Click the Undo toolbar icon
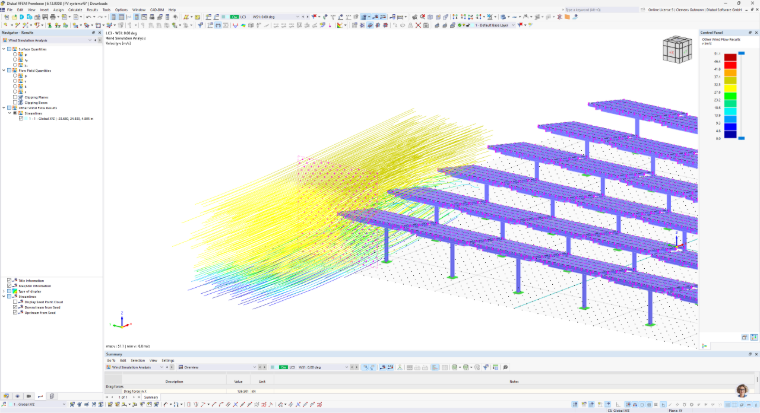The width and height of the screenshot is (760, 413). pos(89,17)
